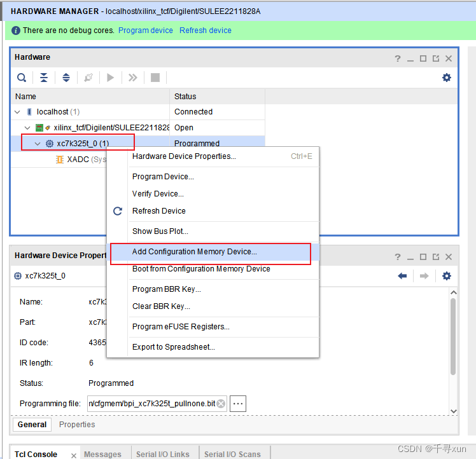Click the xc7k325t_0 chip icon in tree
The width and height of the screenshot is (476, 459).
click(x=49, y=144)
